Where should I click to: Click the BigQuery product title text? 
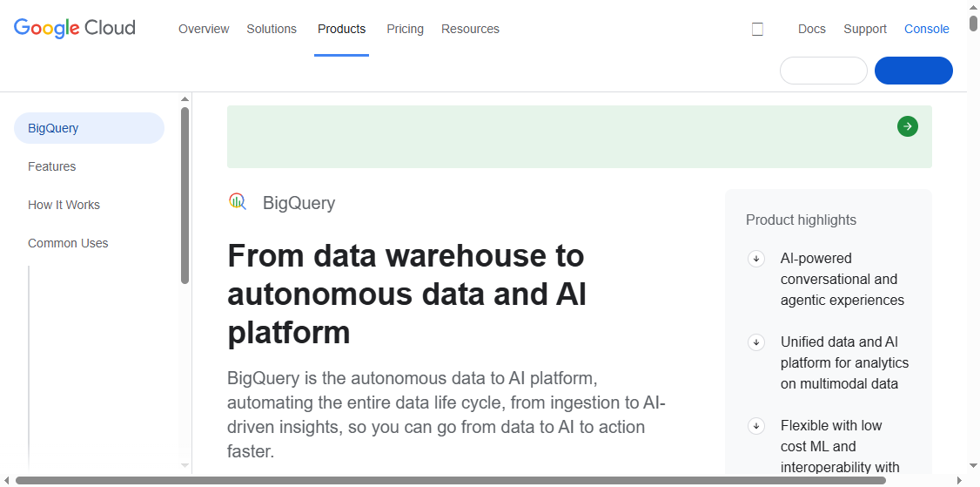click(299, 203)
